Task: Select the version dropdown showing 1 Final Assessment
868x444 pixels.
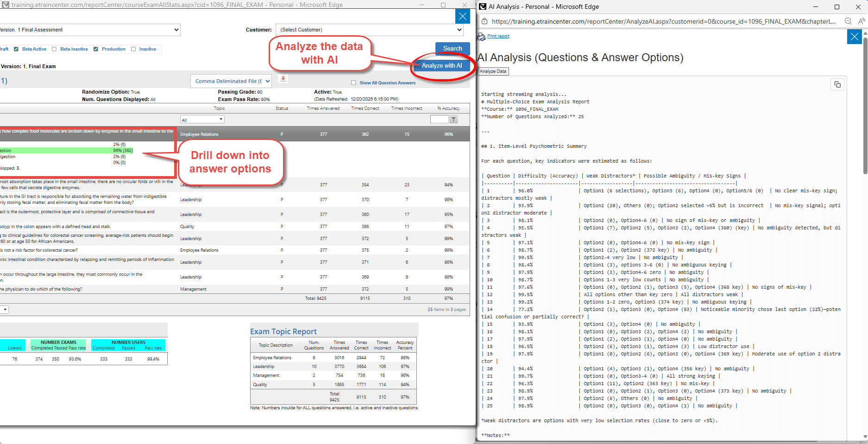Action: click(x=90, y=30)
